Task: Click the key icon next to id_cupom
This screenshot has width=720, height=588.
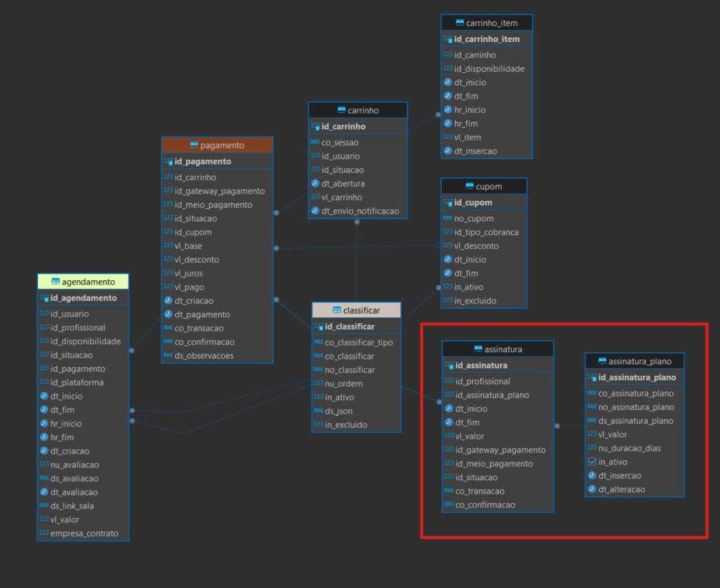Action: pos(448,203)
